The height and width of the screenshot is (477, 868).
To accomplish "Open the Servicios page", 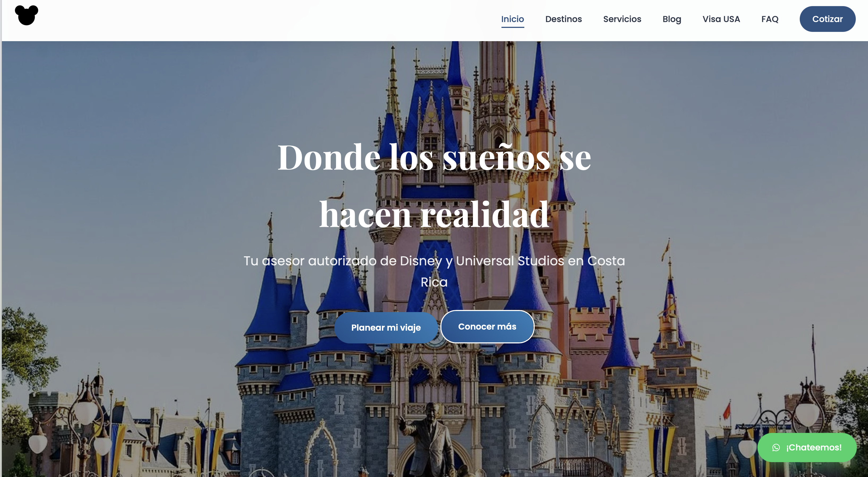I will 622,19.
